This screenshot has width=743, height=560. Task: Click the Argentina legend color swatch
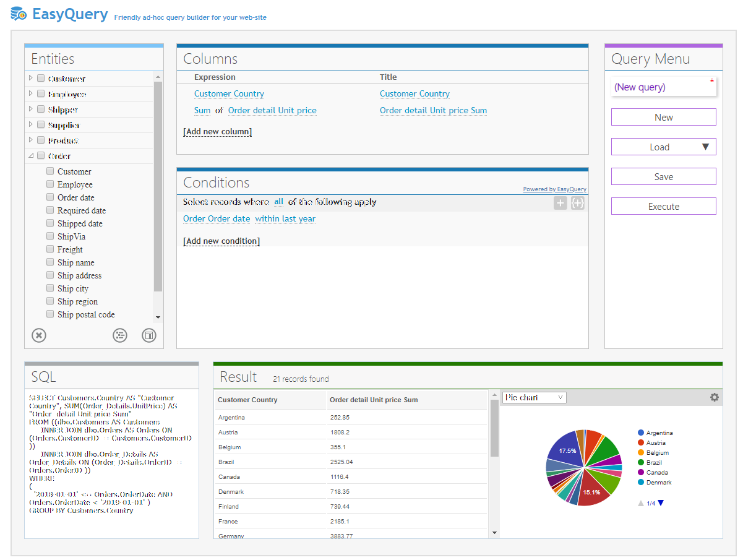pyautogui.click(x=641, y=433)
